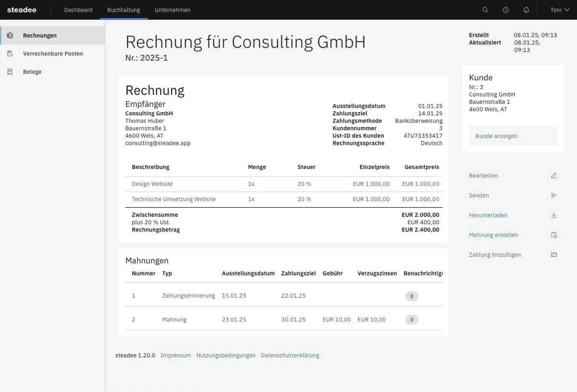Click the pencil icon beside Bearbeiten

tap(553, 176)
